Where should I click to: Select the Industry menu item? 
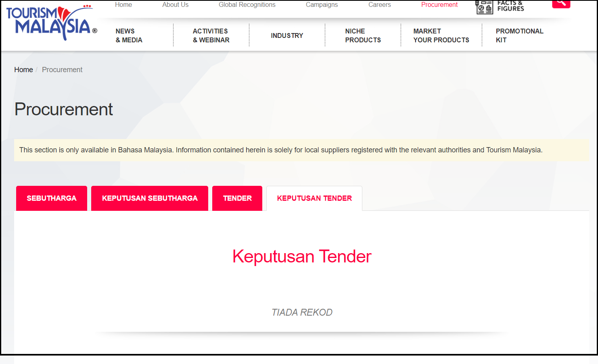pyautogui.click(x=287, y=35)
